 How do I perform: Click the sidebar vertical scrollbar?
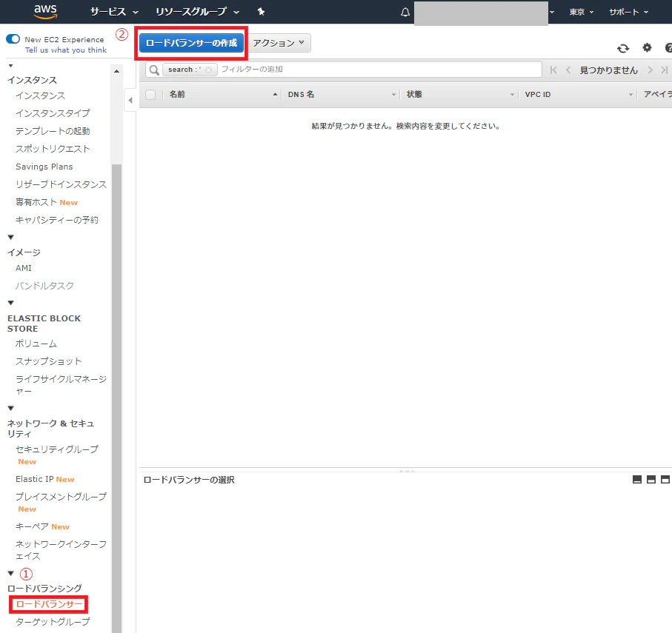pos(116,398)
